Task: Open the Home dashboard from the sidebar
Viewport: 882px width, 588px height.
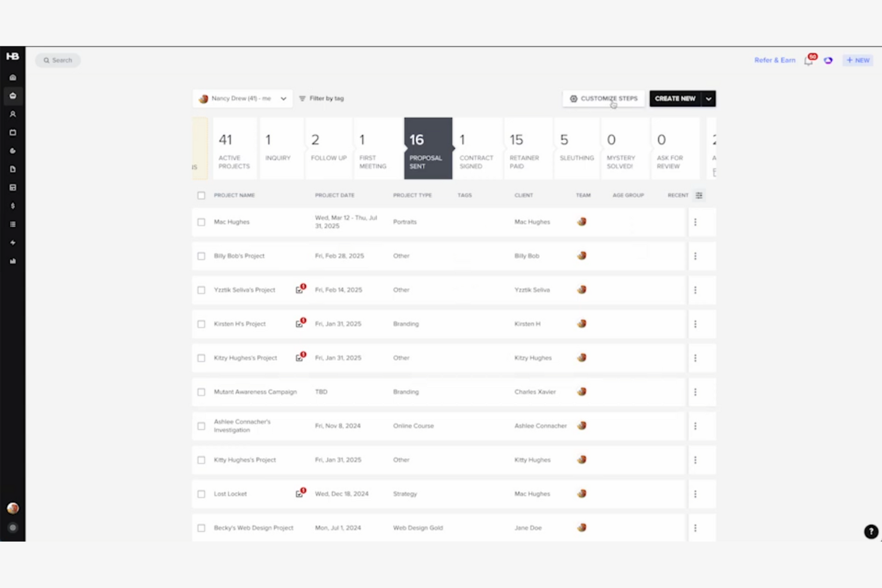Action: pos(13,77)
